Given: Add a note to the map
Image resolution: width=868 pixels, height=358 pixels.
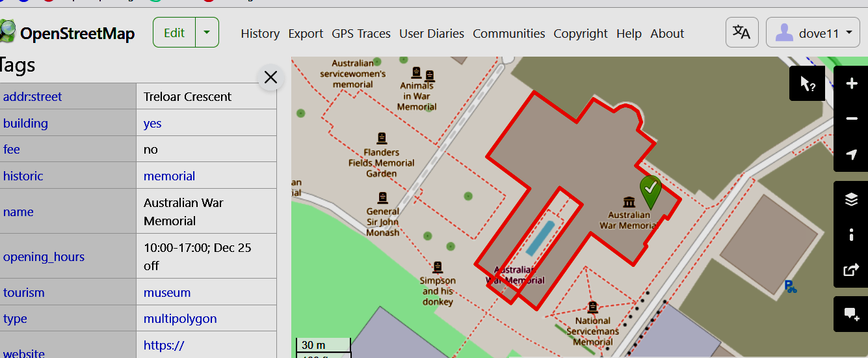Looking at the screenshot, I should [851, 314].
